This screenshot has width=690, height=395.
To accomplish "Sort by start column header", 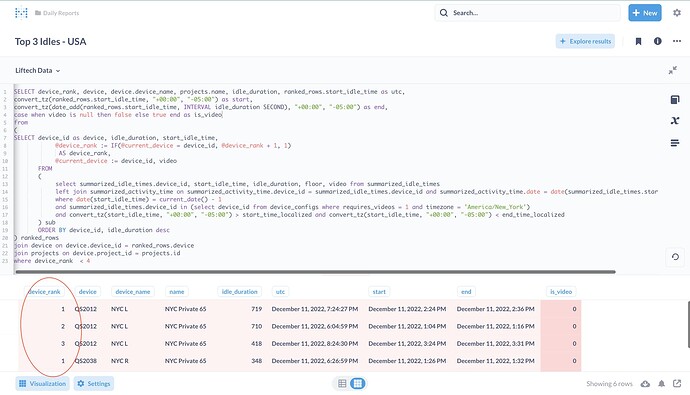I will (379, 291).
